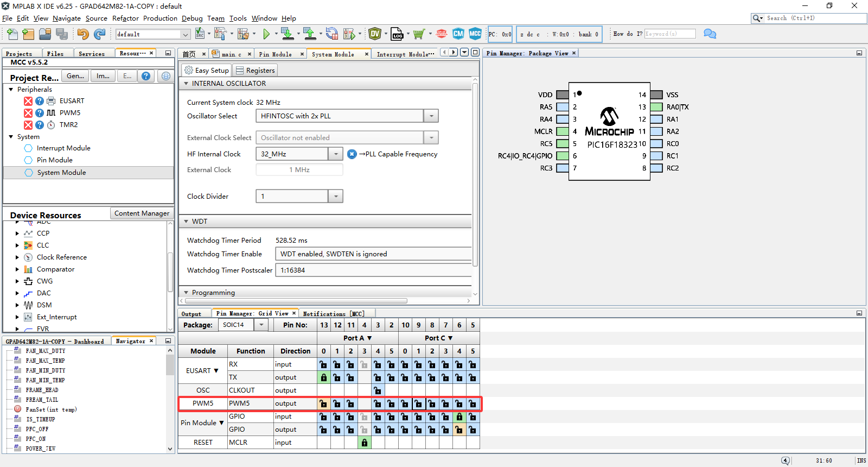Click the globe icon in Project Resources
This screenshot has width=868, height=467.
tap(166, 76)
